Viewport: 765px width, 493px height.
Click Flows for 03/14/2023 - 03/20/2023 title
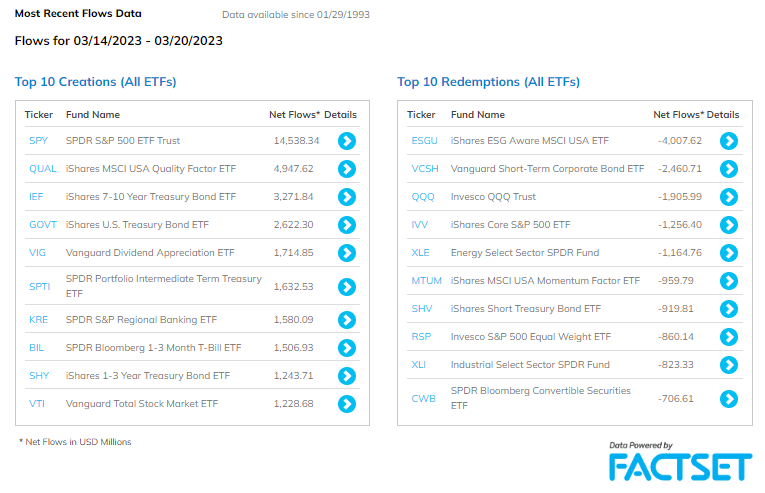coord(119,41)
